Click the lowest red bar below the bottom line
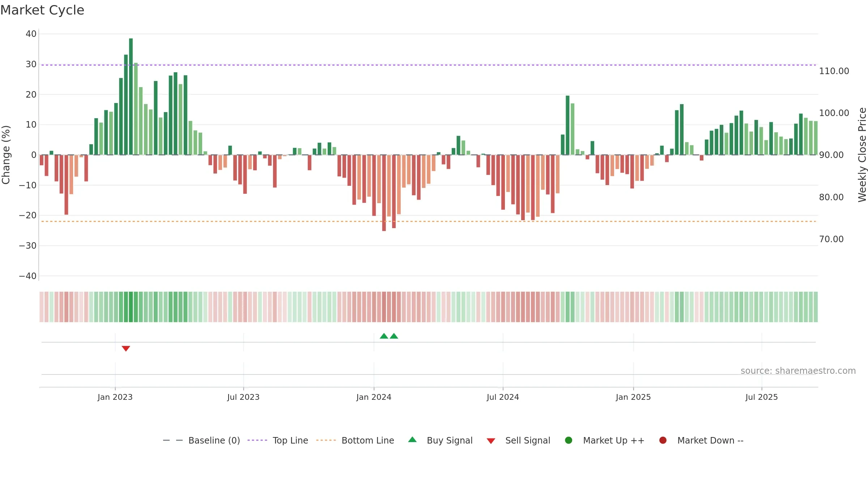The width and height of the screenshot is (868, 488). tap(384, 193)
